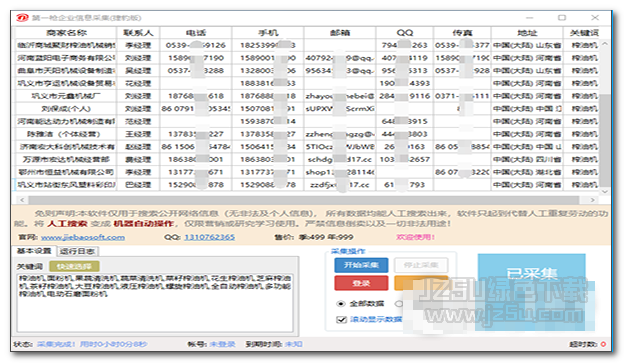This screenshot has width=624, height=363.
Task: Click the 未登录 account status text
Action: pos(222,344)
